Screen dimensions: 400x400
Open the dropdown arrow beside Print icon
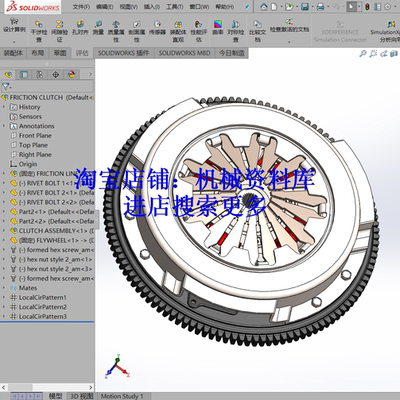pyautogui.click(x=328, y=7)
